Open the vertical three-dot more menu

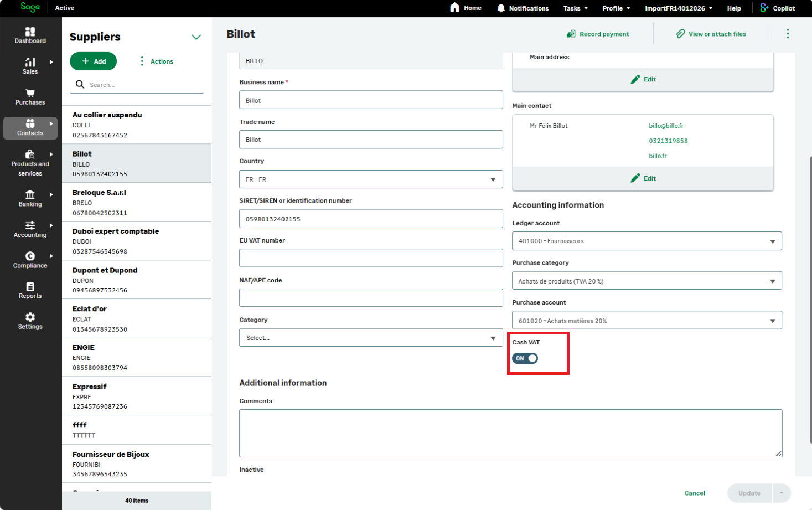point(788,34)
